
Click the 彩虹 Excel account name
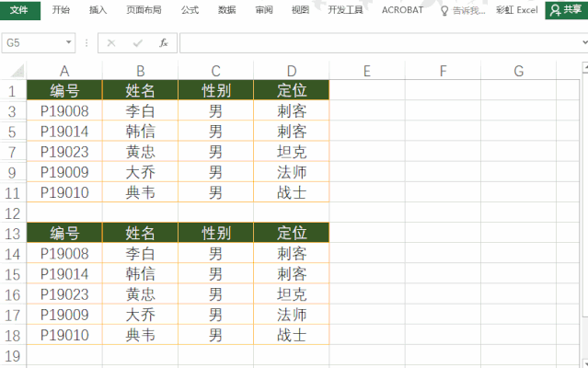point(517,10)
